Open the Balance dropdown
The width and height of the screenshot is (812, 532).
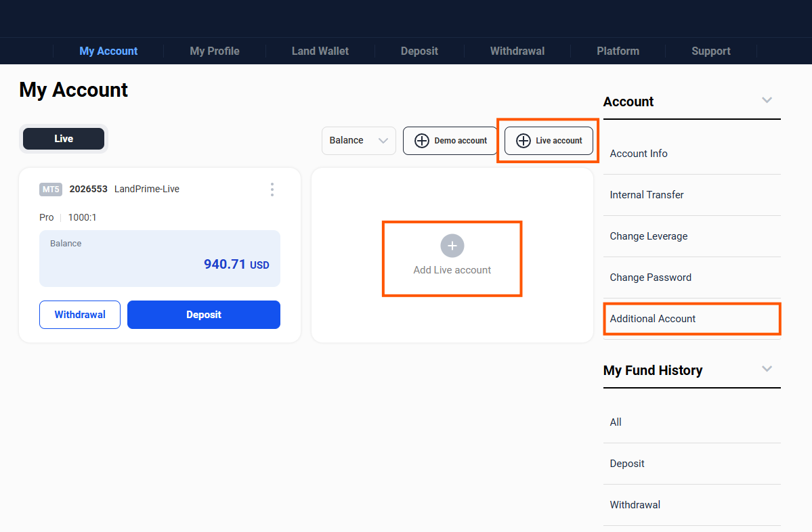358,141
